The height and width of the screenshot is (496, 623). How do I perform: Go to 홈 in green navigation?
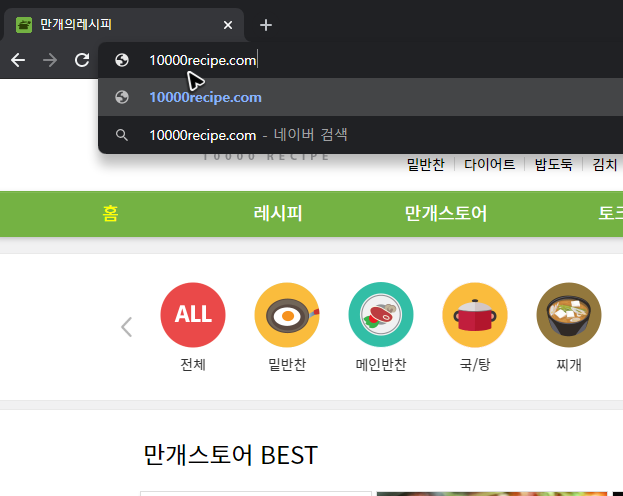pos(110,213)
